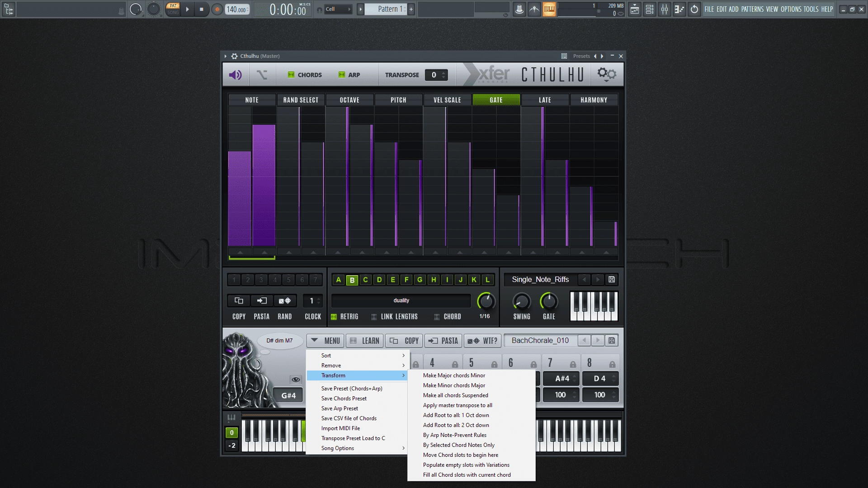Open the FL Studio PATTERNS menu
This screenshot has height=488, width=868.
coord(752,9)
